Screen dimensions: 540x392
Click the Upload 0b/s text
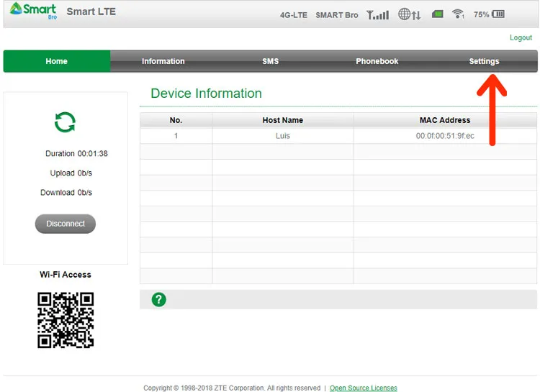click(71, 173)
